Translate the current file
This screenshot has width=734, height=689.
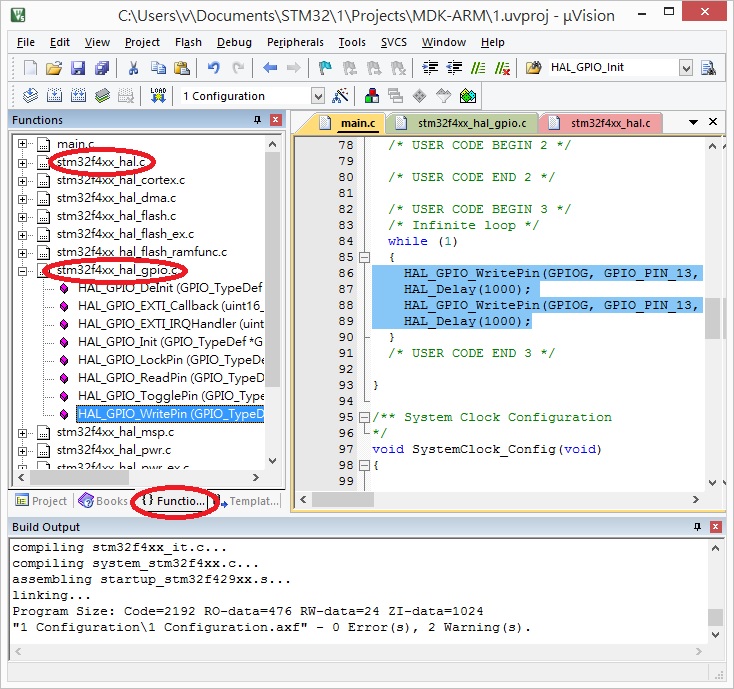point(30,96)
